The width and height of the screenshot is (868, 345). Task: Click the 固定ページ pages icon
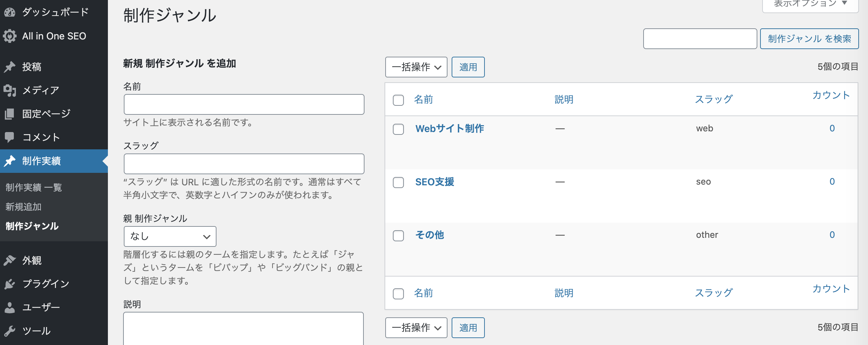[10, 114]
